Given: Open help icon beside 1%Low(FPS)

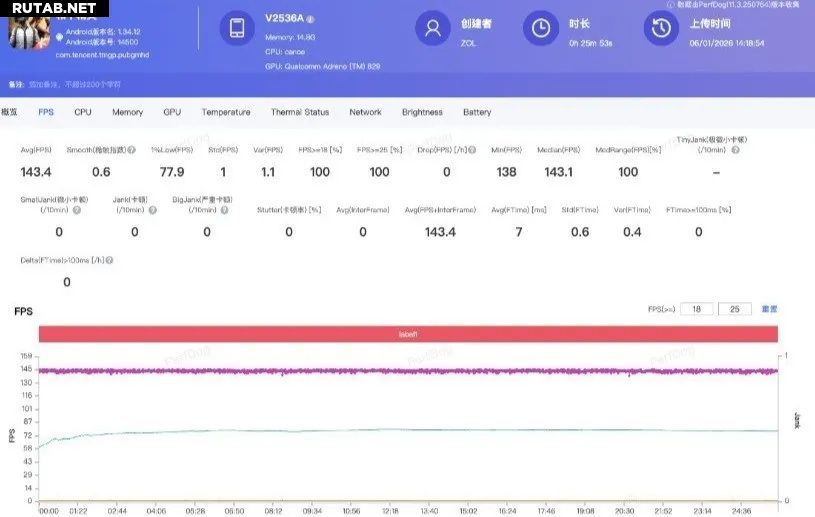Looking at the screenshot, I should (198, 150).
